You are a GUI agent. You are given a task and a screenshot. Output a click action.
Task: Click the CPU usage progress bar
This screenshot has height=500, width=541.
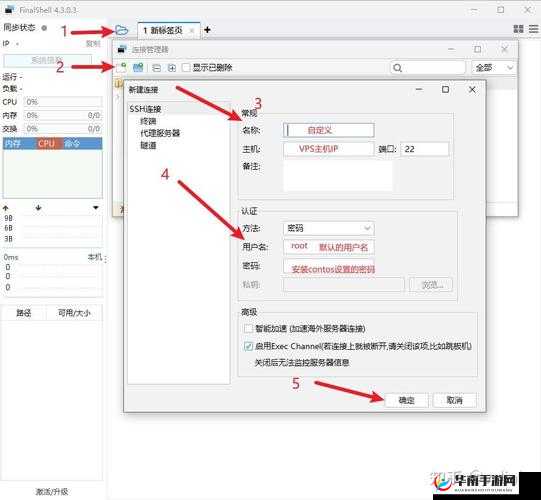click(63, 102)
